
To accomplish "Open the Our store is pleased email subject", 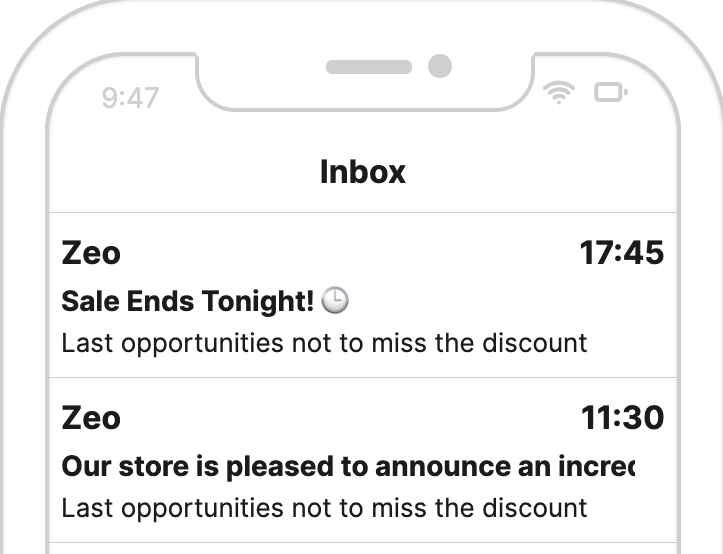I will (x=348, y=466).
